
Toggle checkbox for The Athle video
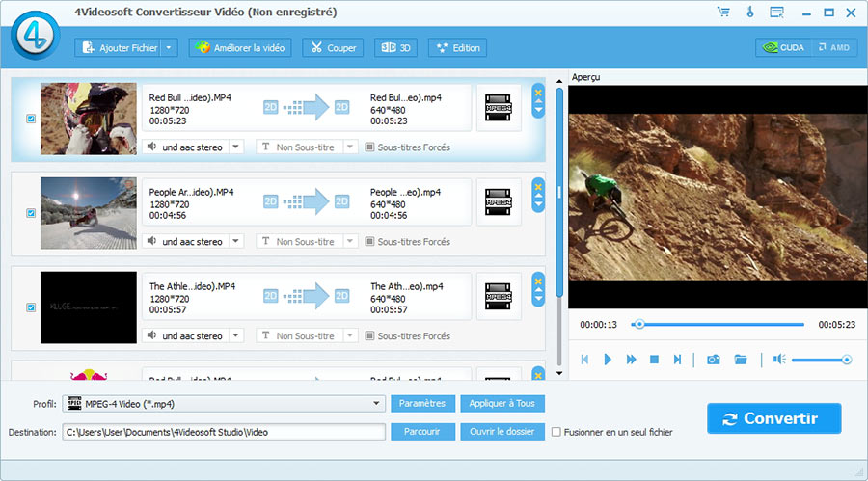(31, 307)
